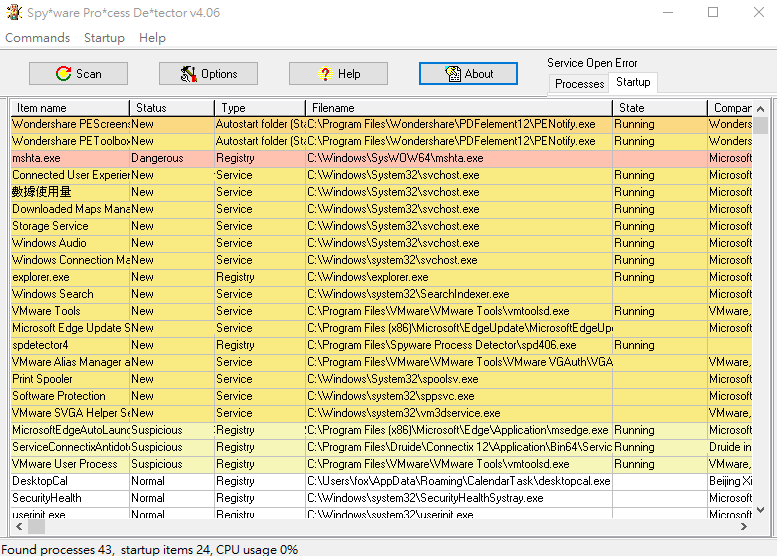Image resolution: width=777 pixels, height=556 pixels.
Task: Select the MicrosoftEdgeAutoLaunch suspicious row
Action: 382,430
